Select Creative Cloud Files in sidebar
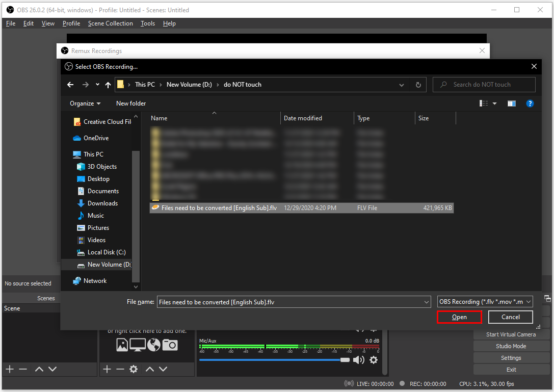Image resolution: width=554 pixels, height=392 pixels. click(102, 122)
